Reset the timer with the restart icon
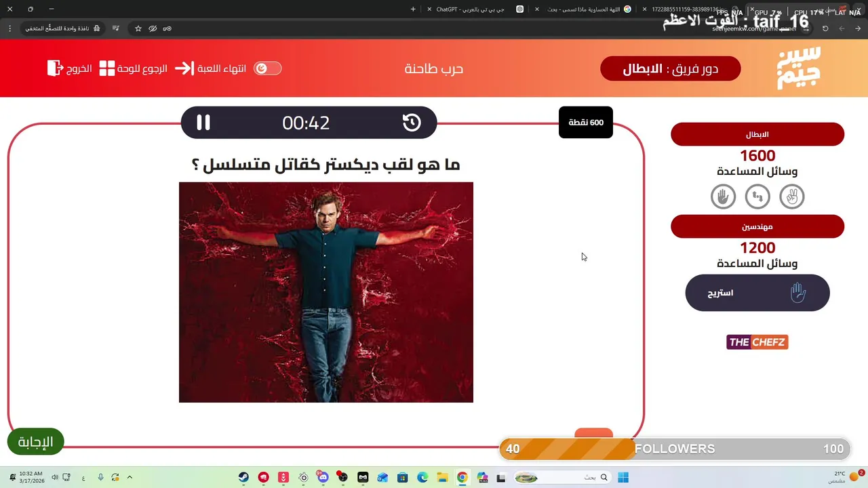This screenshot has width=868, height=488. (412, 123)
